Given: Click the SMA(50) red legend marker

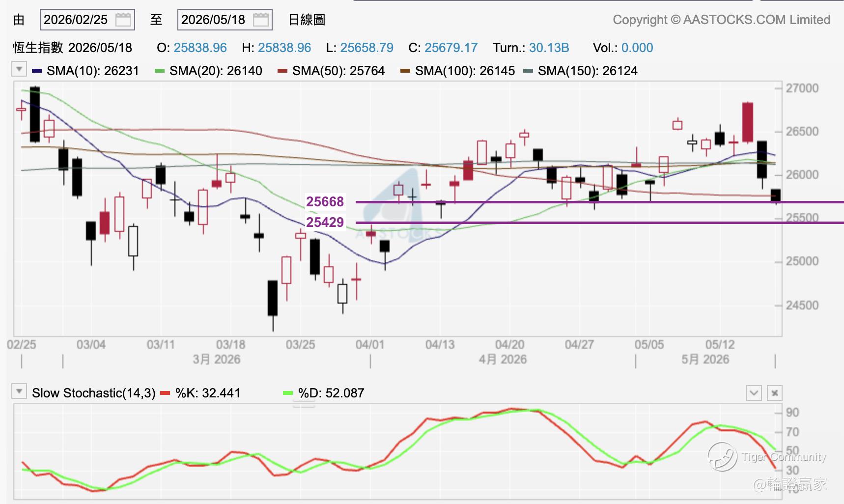Looking at the screenshot, I should [x=282, y=71].
